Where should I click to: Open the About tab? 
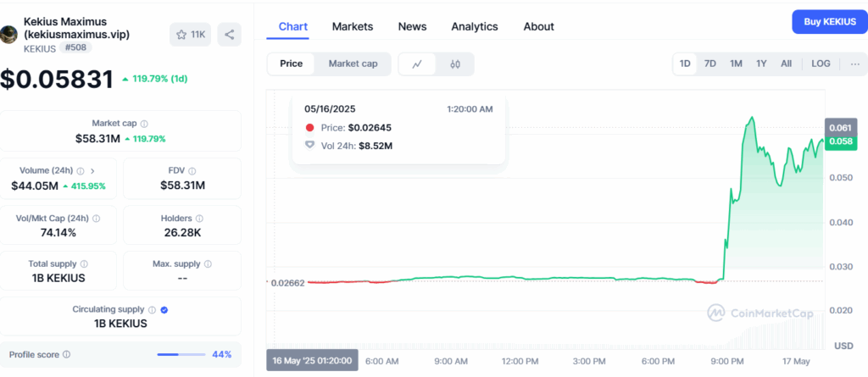click(538, 26)
